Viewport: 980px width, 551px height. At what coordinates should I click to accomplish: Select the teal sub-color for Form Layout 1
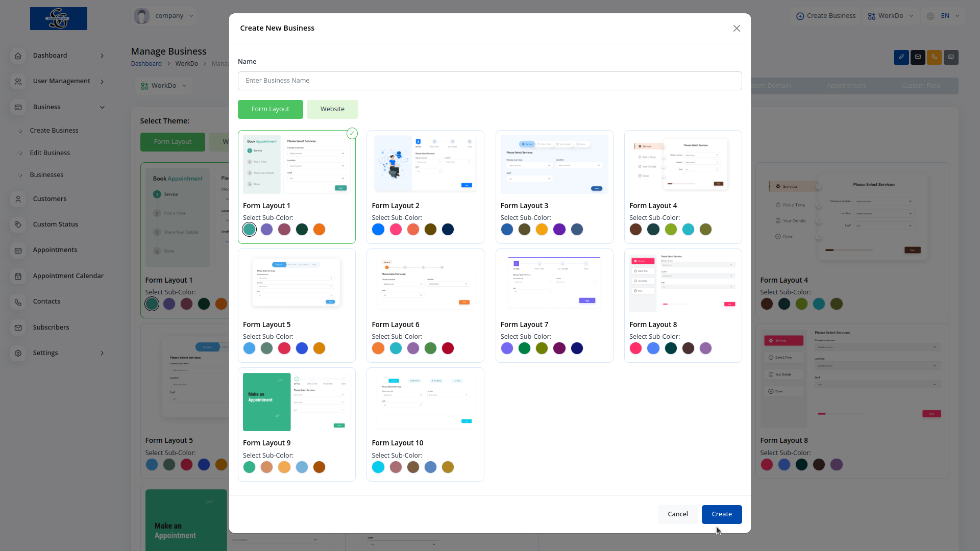[x=249, y=230]
